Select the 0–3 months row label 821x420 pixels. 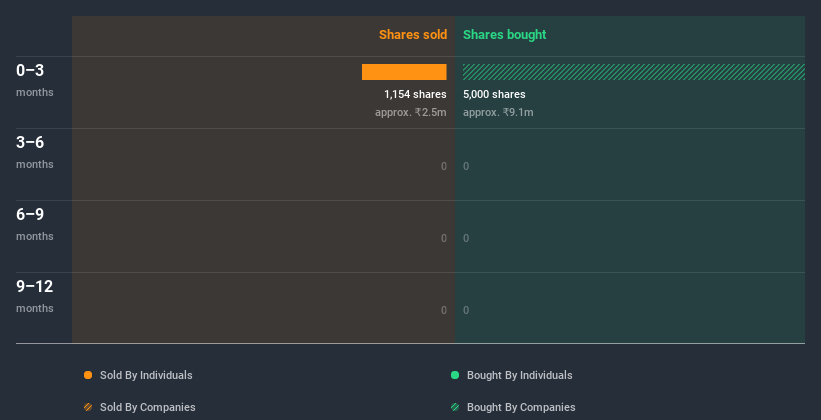click(x=35, y=80)
